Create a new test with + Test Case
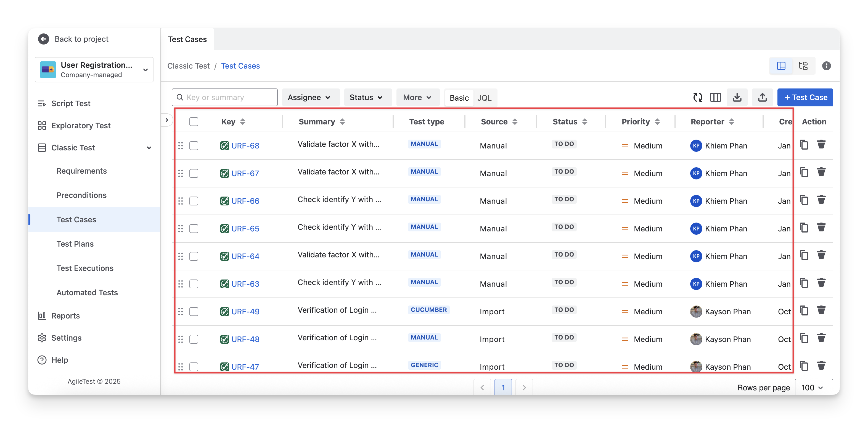The width and height of the screenshot is (868, 423). 805,98
